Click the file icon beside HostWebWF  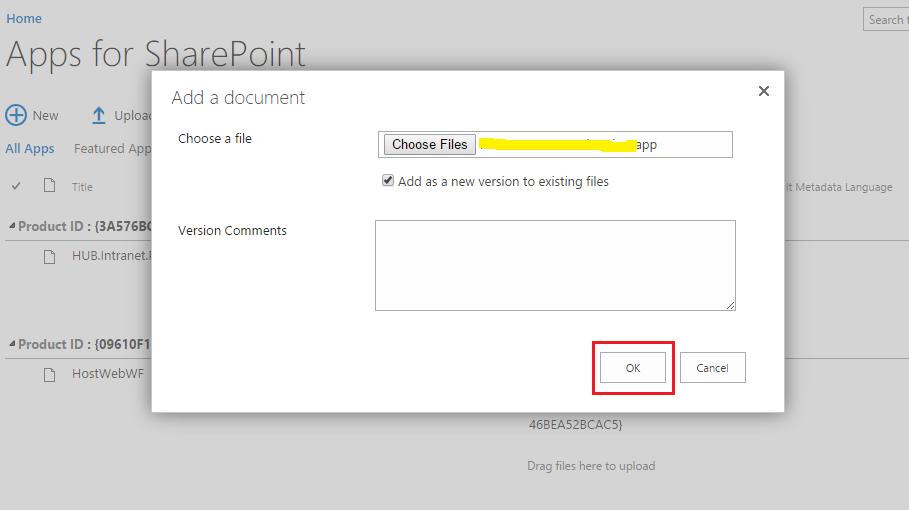[x=50, y=375]
